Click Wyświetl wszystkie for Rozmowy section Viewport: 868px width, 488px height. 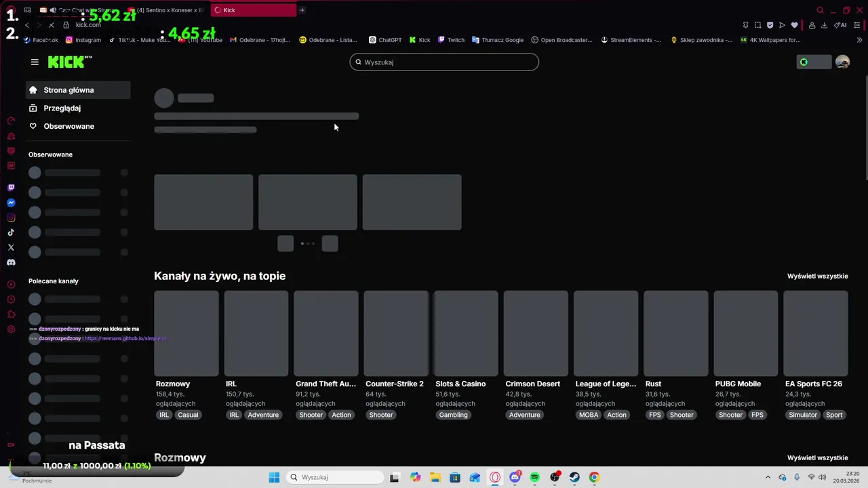[x=817, y=457]
